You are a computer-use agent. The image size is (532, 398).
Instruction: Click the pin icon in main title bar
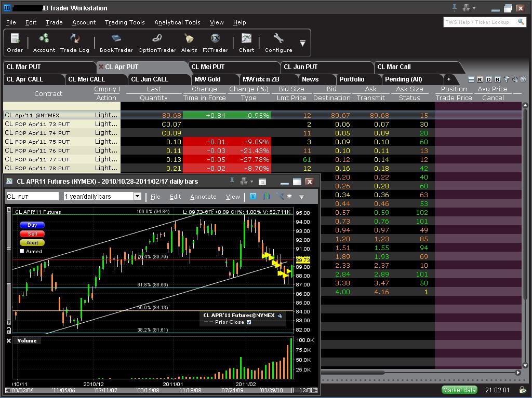click(455, 7)
